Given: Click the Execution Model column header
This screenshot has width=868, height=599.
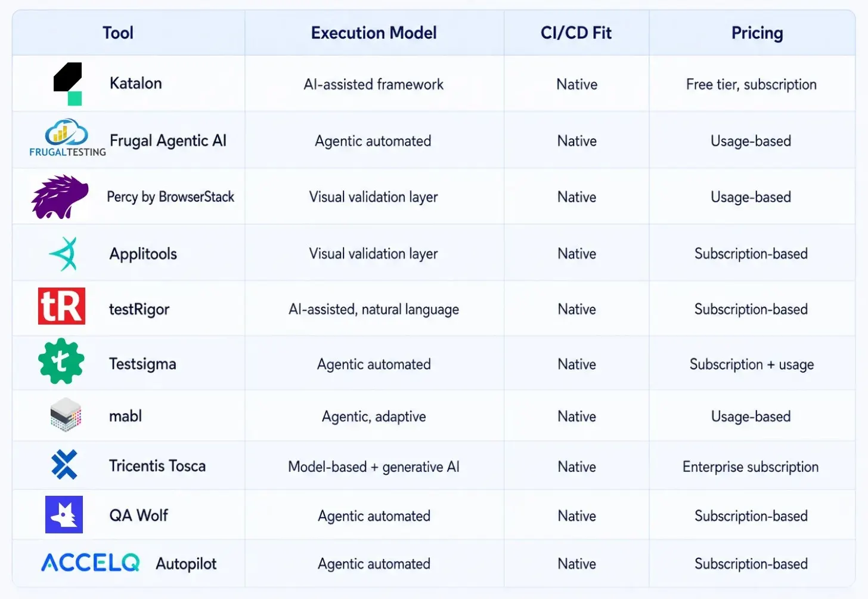Looking at the screenshot, I should 374,33.
